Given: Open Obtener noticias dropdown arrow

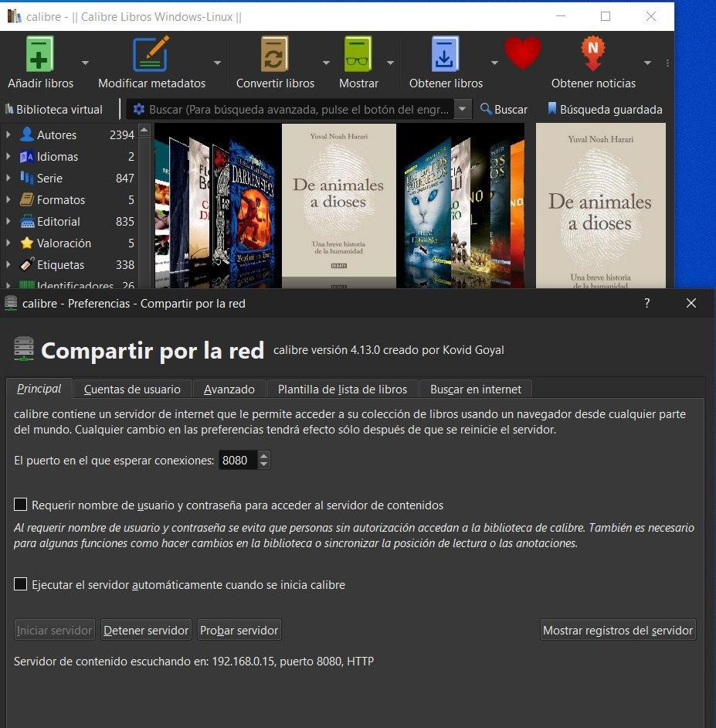Looking at the screenshot, I should 647,63.
